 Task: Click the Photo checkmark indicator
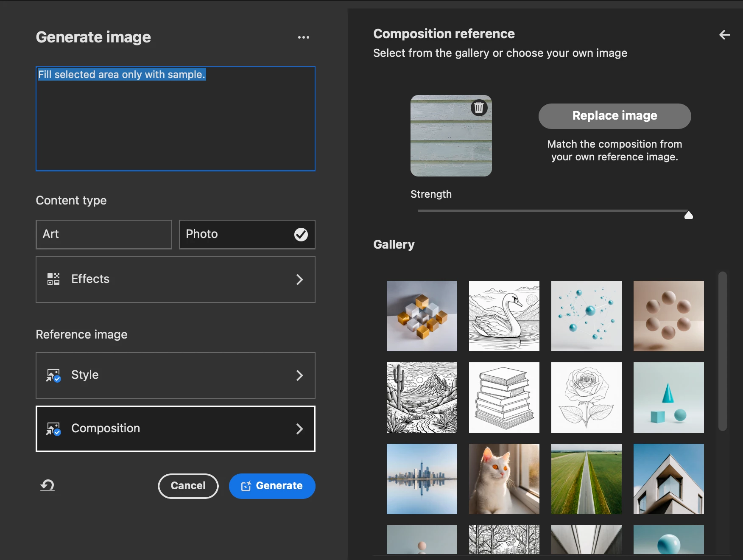click(301, 234)
